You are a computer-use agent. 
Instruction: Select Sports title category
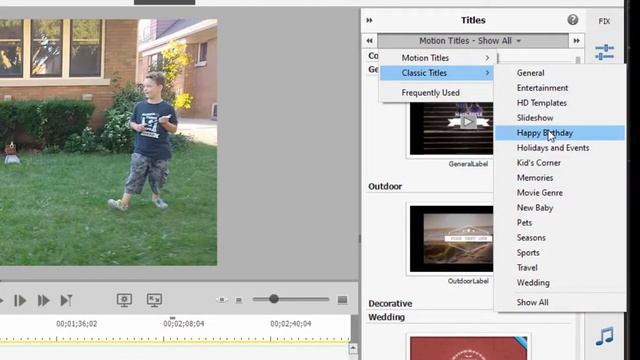coord(560,253)
